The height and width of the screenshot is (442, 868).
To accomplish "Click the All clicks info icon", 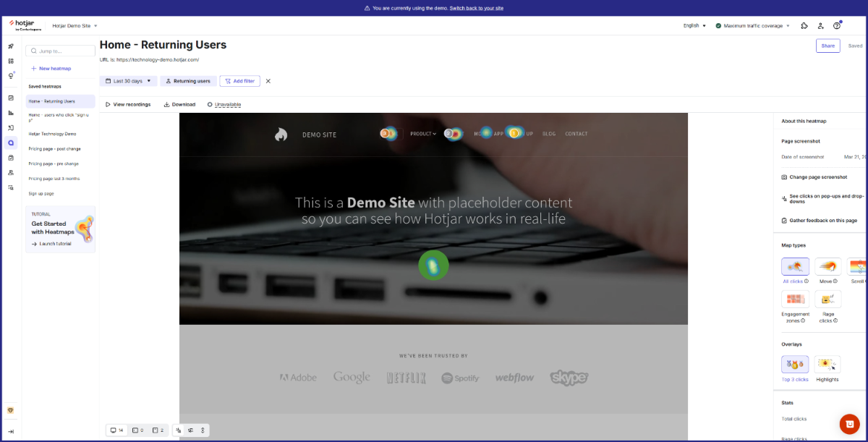I will click(805, 281).
